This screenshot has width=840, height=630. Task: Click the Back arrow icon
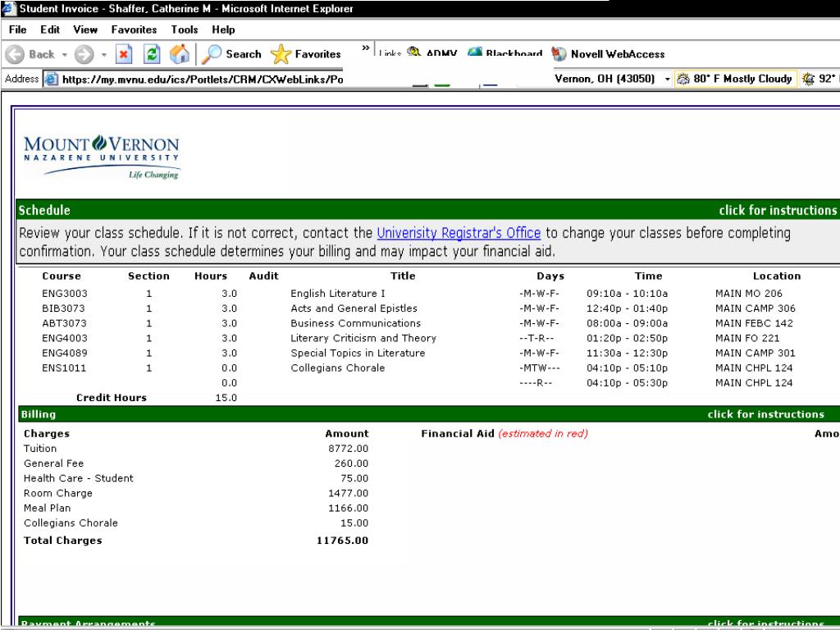tap(15, 54)
